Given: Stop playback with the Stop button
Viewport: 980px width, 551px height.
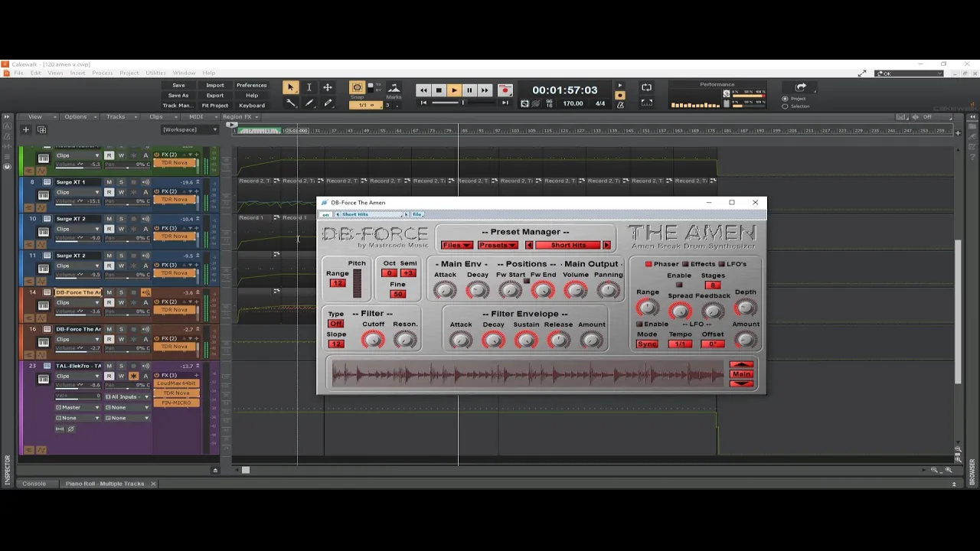Looking at the screenshot, I should point(439,90).
